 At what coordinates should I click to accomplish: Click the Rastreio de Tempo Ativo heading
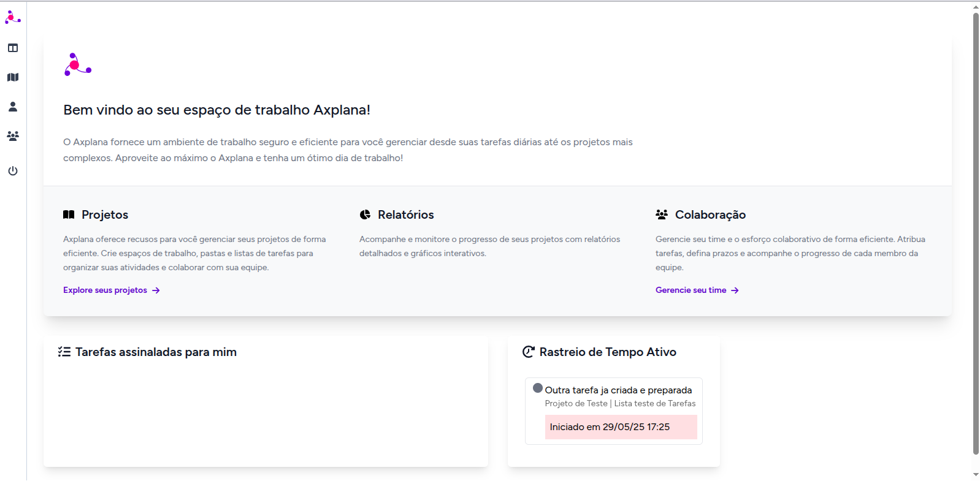pyautogui.click(x=608, y=352)
